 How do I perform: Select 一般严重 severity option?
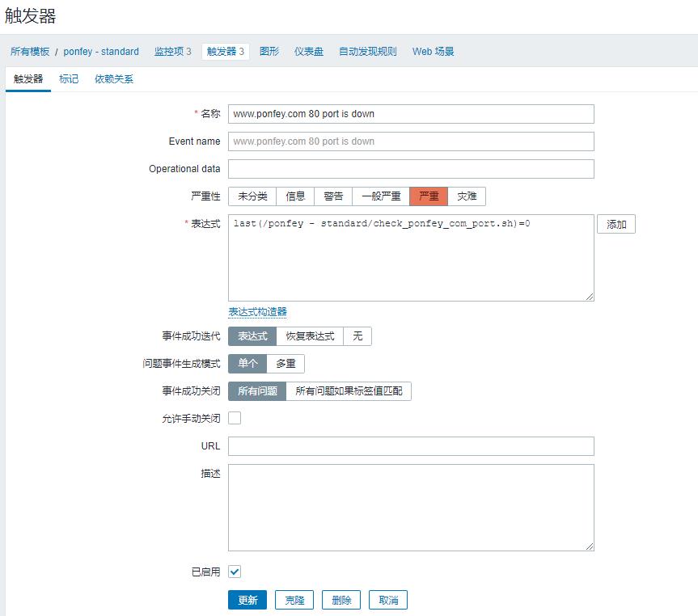click(x=381, y=196)
